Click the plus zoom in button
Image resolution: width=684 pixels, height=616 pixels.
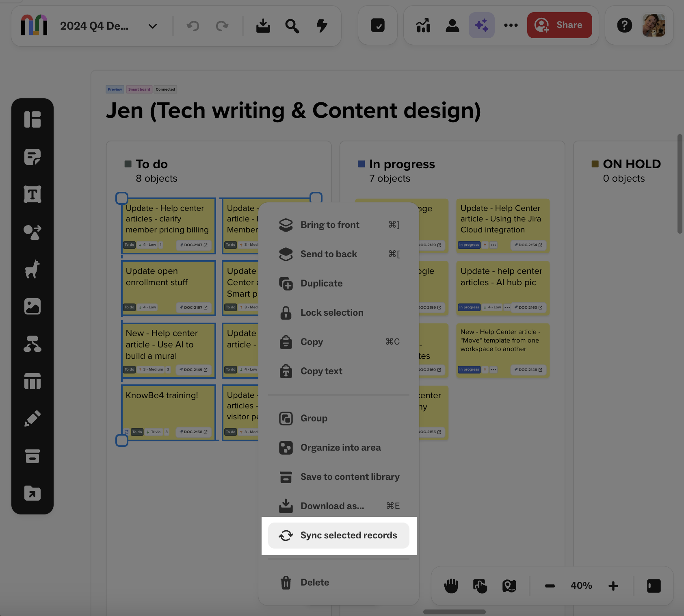(x=613, y=586)
